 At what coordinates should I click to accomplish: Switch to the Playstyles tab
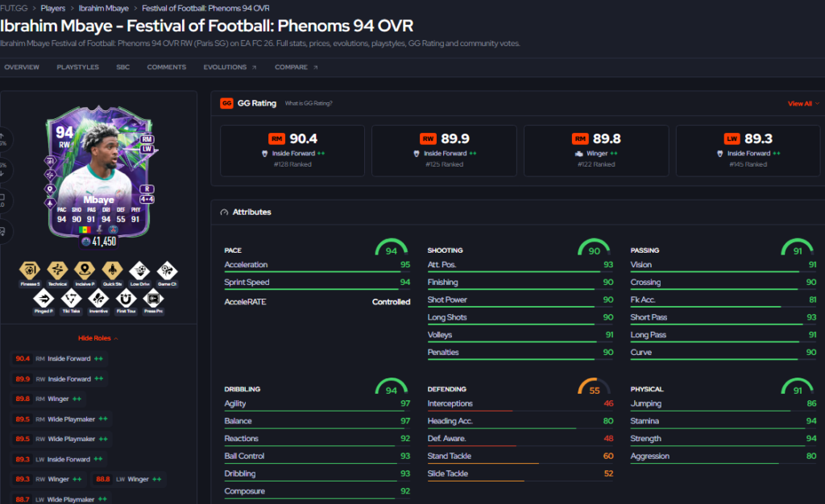point(78,68)
